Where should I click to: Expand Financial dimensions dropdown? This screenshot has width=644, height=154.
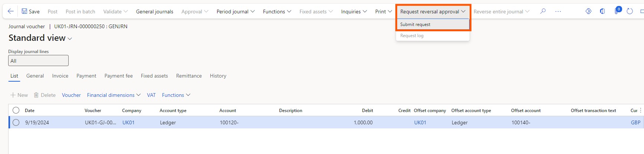tap(114, 95)
